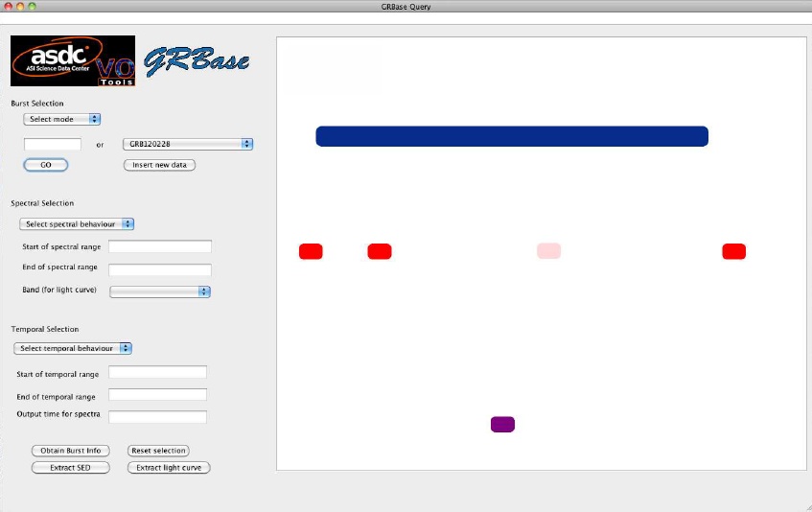The image size is (812, 512).
Task: Click the GRBase title logo
Action: pos(197,61)
